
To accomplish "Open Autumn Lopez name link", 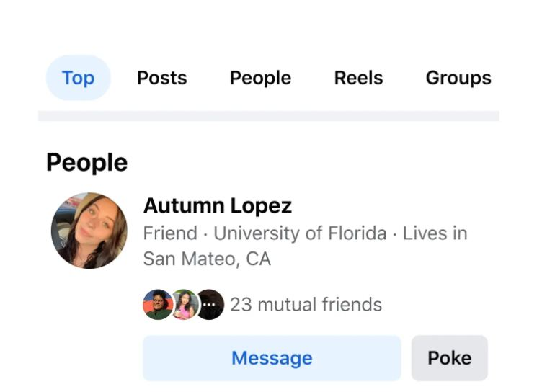I will click(218, 205).
